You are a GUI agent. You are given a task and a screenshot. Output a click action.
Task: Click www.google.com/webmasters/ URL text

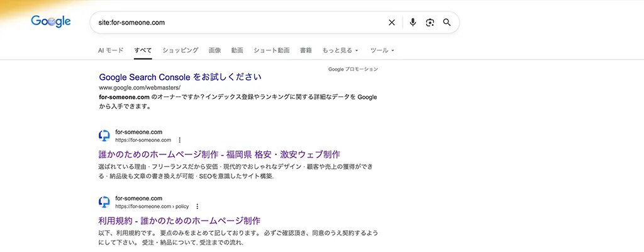(x=140, y=88)
